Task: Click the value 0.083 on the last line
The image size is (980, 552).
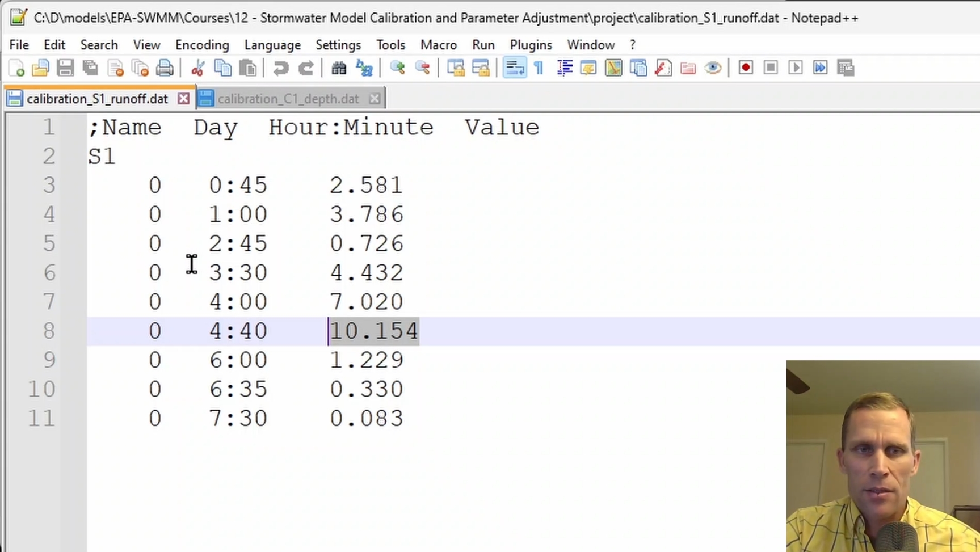Action: coord(367,419)
